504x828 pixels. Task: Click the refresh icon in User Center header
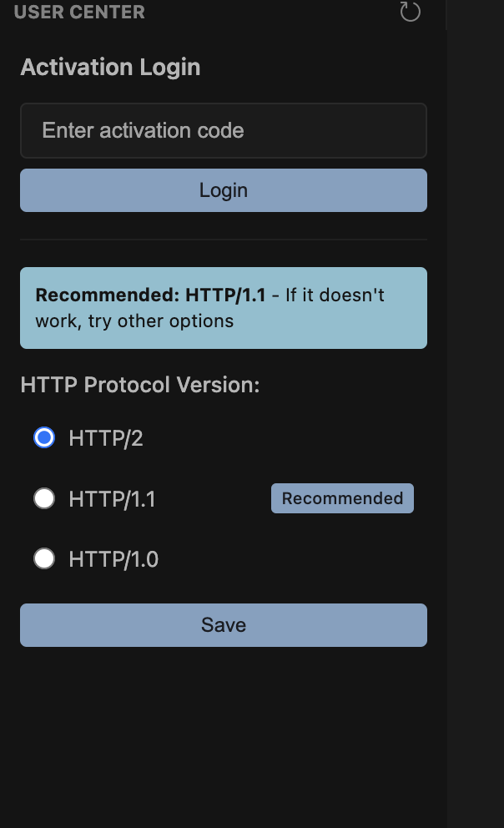click(x=410, y=12)
